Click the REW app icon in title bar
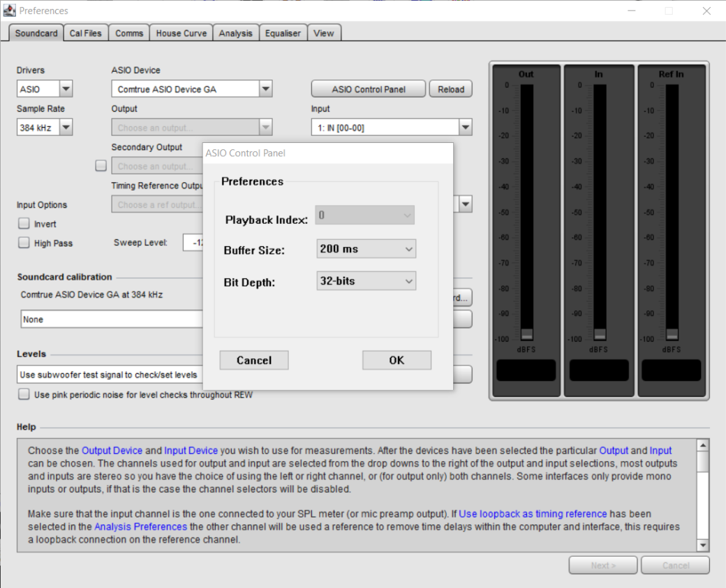 pyautogui.click(x=10, y=10)
